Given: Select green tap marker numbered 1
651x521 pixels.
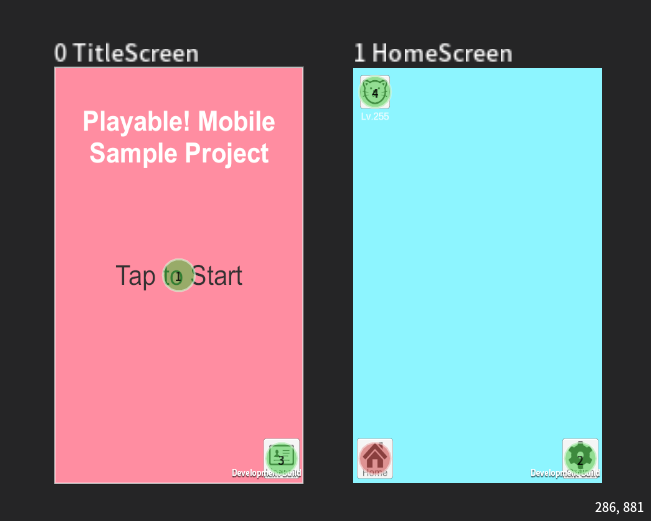Looking at the screenshot, I should point(178,276).
